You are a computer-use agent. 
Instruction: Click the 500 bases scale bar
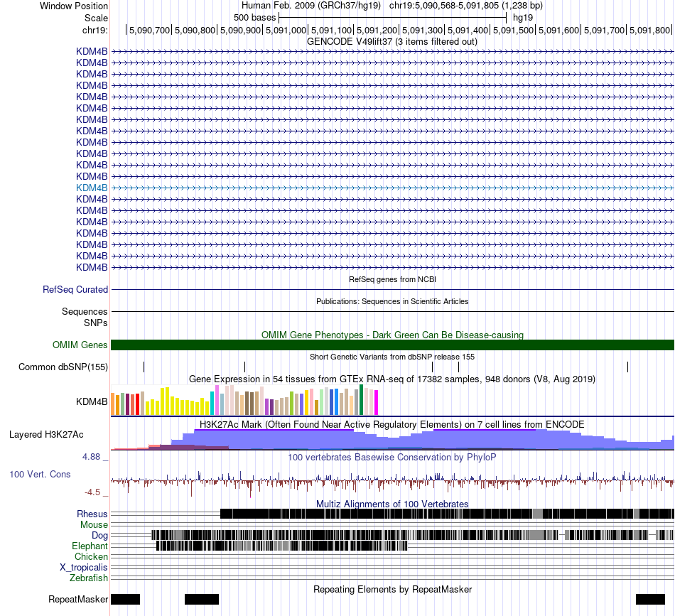pyautogui.click(x=393, y=18)
